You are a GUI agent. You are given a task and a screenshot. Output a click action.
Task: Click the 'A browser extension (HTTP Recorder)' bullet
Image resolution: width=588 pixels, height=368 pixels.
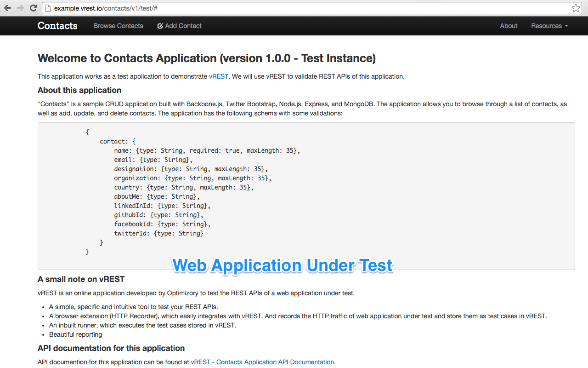pos(298,316)
